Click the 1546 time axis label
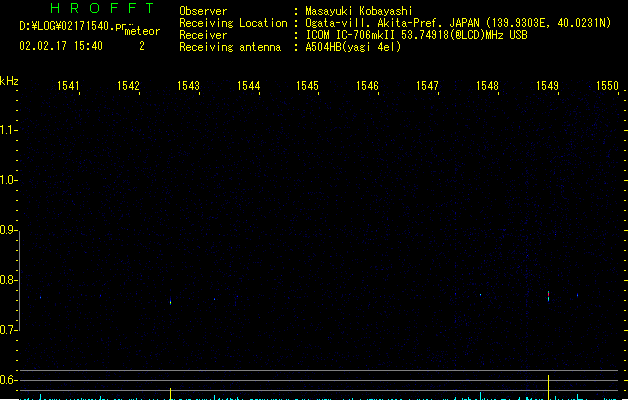 point(367,86)
